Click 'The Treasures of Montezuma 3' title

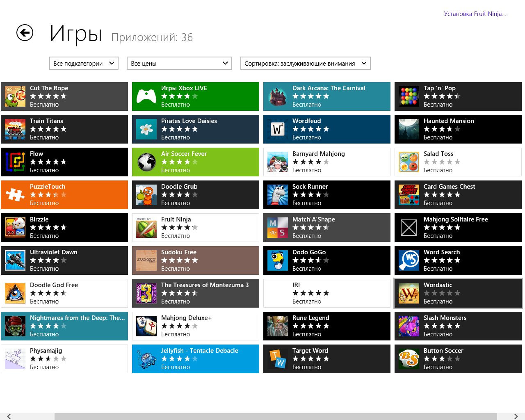click(205, 285)
